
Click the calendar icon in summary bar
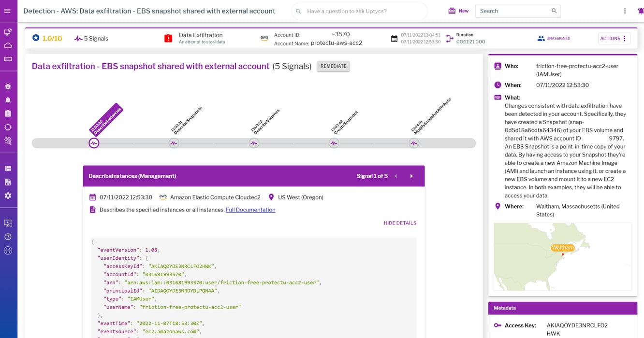click(395, 39)
